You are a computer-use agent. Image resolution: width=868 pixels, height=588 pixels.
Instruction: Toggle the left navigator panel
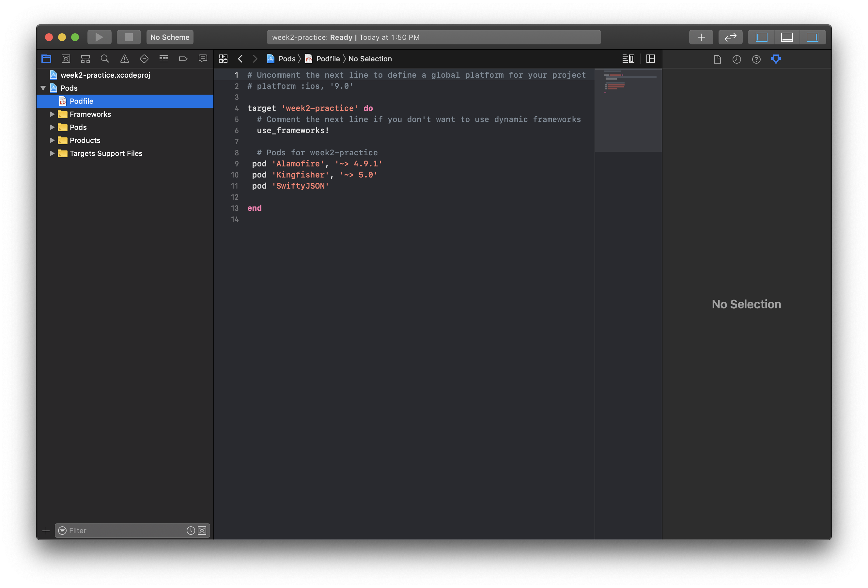(761, 37)
